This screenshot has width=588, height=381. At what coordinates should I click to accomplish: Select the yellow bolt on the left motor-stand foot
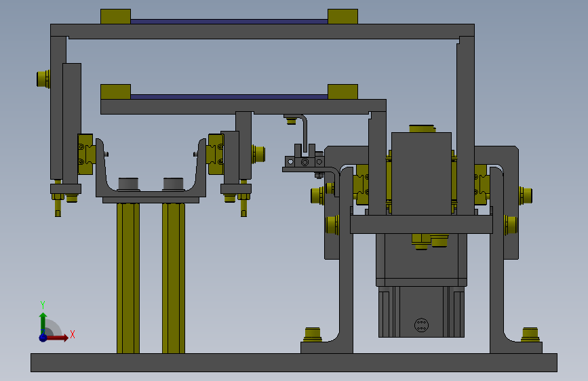coord(313,334)
